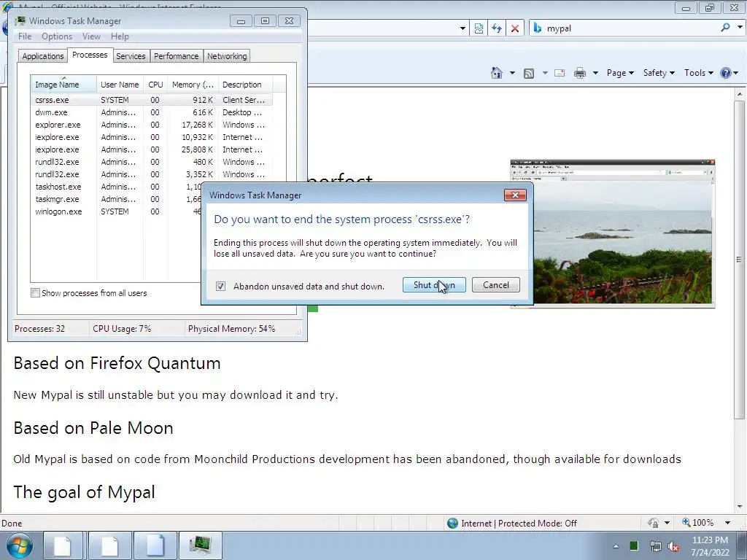This screenshot has width=747, height=560.
Task: Select the explorer.exe process row
Action: tap(152, 125)
